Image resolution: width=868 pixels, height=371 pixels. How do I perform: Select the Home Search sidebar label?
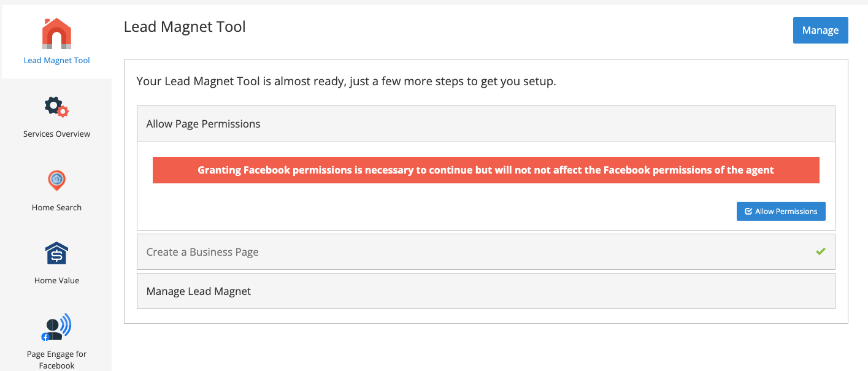(x=56, y=207)
